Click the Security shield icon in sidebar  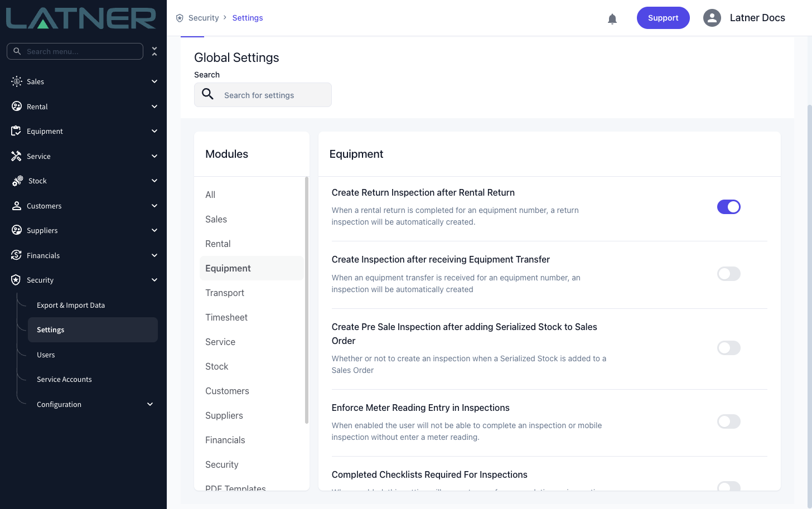16,280
